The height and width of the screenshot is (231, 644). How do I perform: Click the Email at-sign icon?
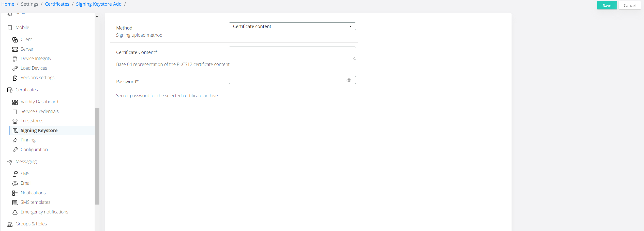[15, 183]
